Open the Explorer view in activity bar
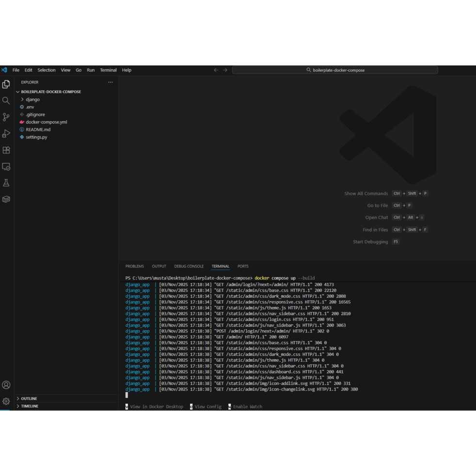This screenshot has width=476, height=476. 6,84
